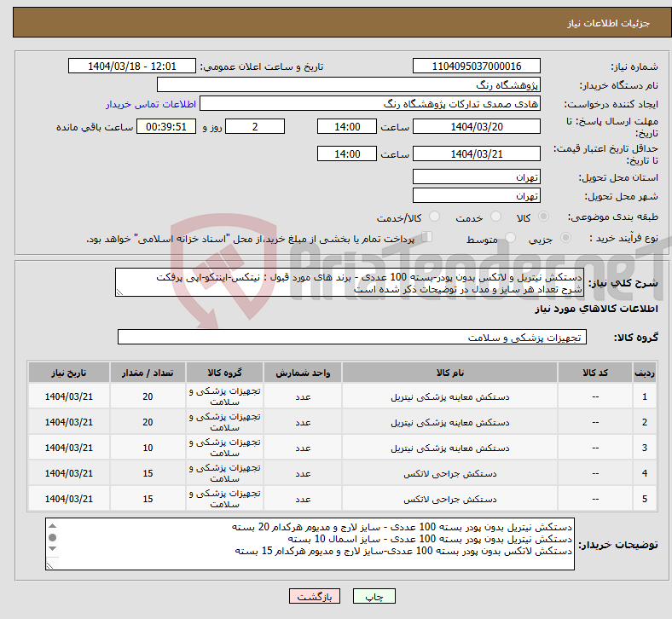Click the announcement datetime field 1404/03/18 - 12:01

[132, 66]
